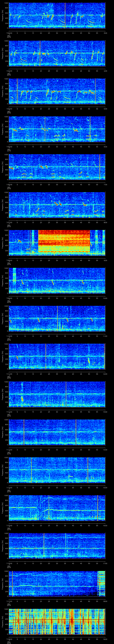Click the 4:00 end time label
The height and width of the screenshot is (644, 114).
(x=105, y=71)
